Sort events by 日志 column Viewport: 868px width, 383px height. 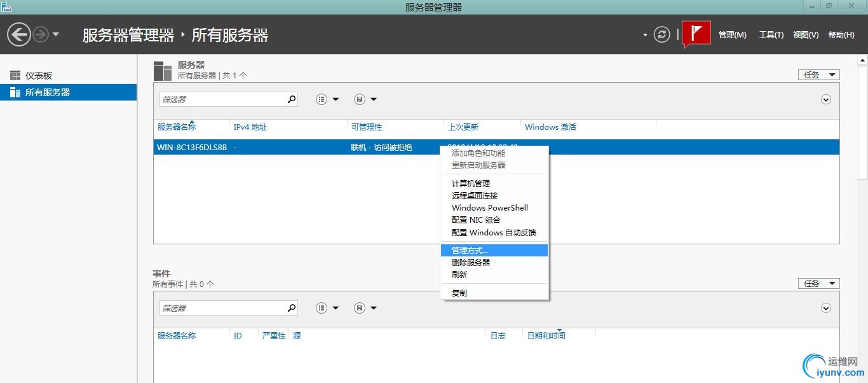tap(498, 335)
